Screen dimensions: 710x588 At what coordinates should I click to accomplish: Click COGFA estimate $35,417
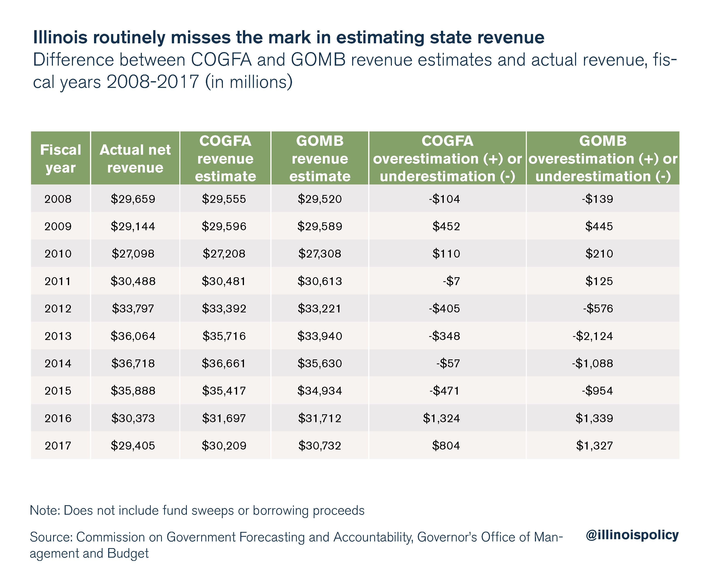coord(224,391)
